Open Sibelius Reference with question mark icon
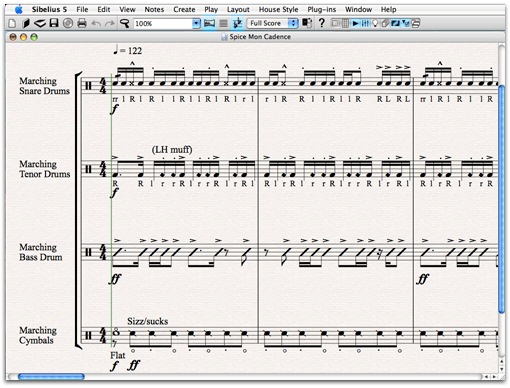 [322, 23]
